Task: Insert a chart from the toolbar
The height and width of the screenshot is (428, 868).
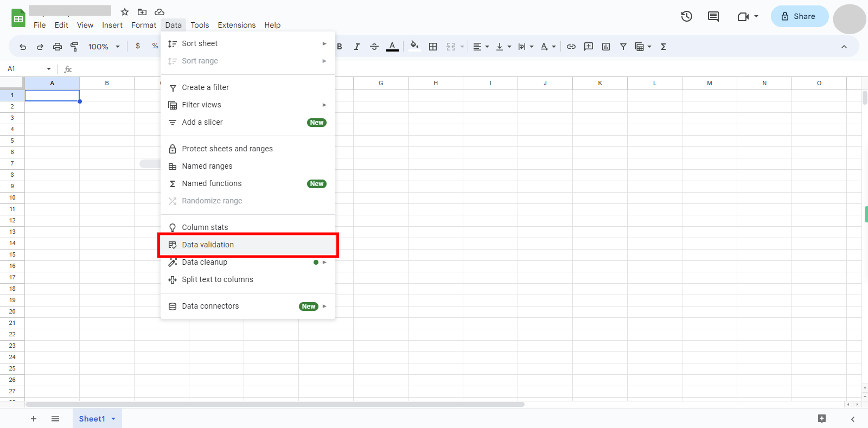Action: 606,47
